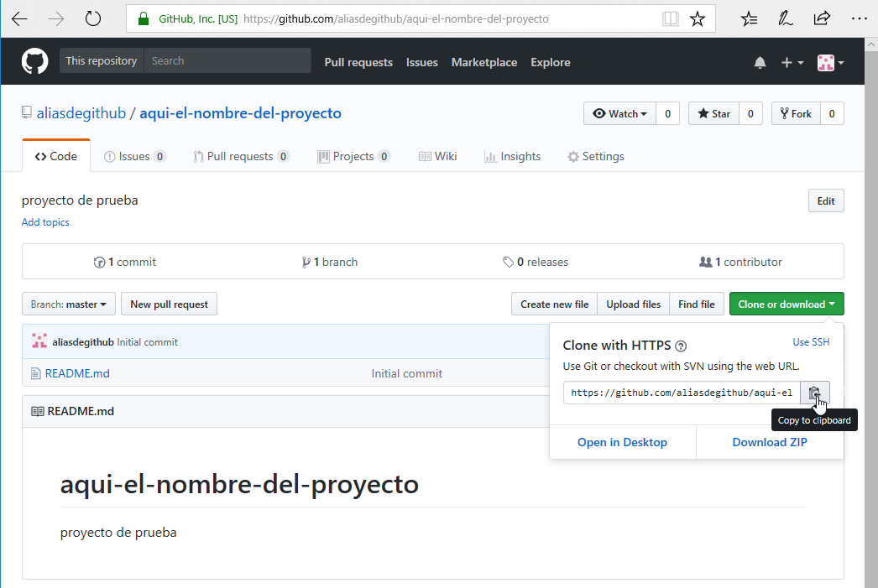Click the browser address bar URL

396,19
